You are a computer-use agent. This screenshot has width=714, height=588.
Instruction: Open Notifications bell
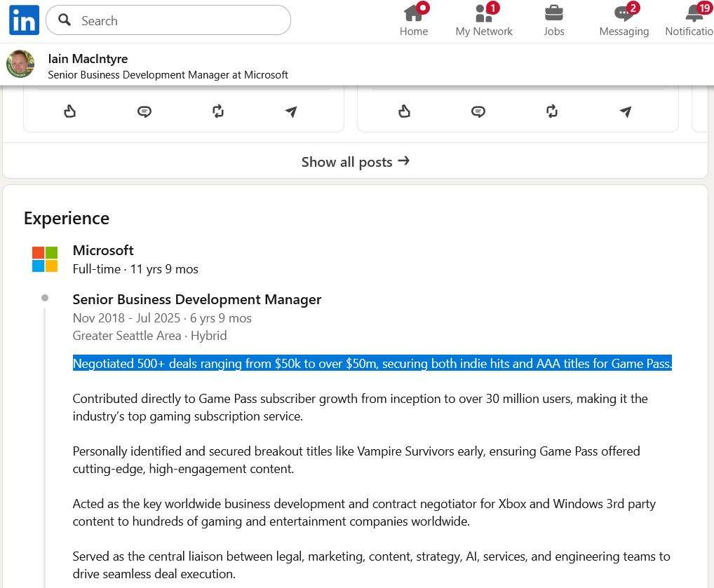691,20
